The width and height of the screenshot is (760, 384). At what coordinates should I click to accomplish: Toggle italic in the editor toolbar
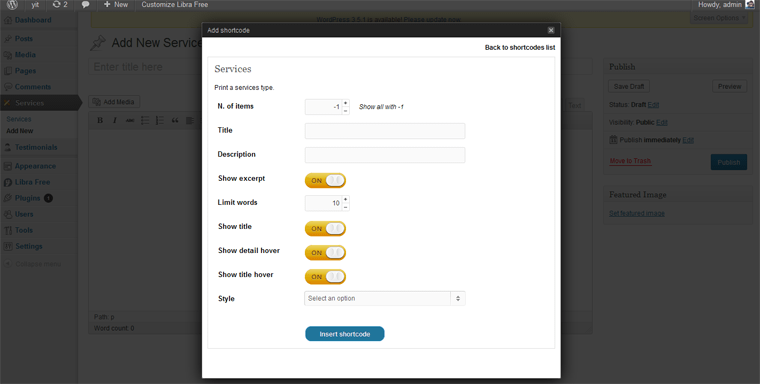(115, 120)
